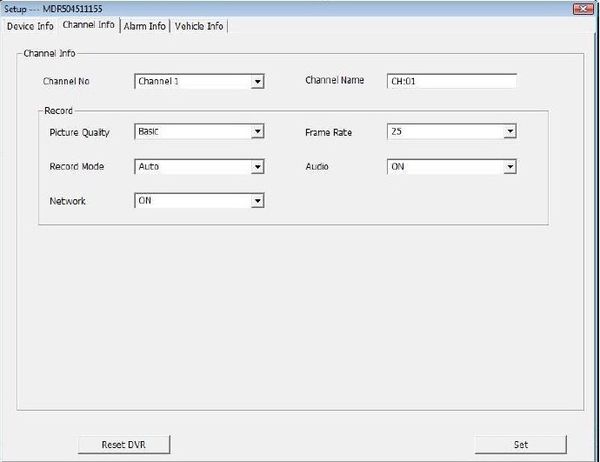The image size is (600, 462).
Task: Switch to the Device Info tab
Action: [29, 25]
